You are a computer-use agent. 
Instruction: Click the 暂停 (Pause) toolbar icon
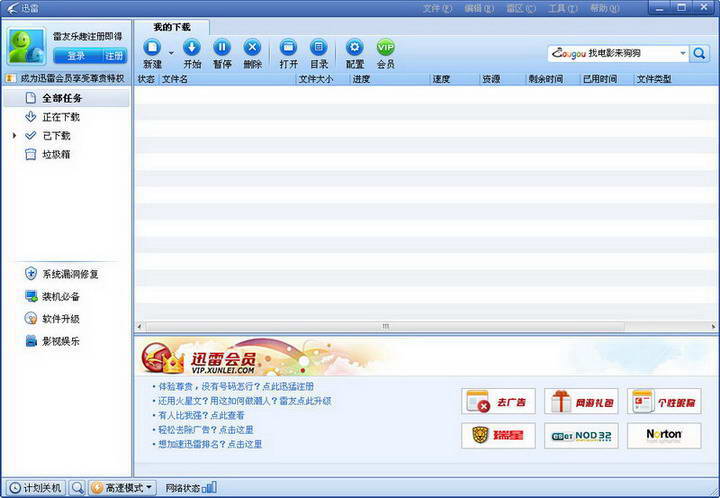click(x=222, y=47)
